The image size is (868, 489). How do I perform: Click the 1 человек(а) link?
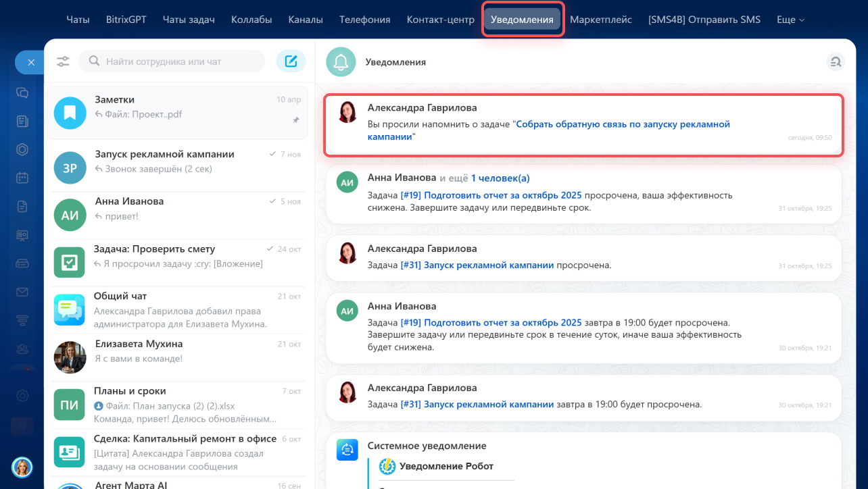tap(500, 178)
